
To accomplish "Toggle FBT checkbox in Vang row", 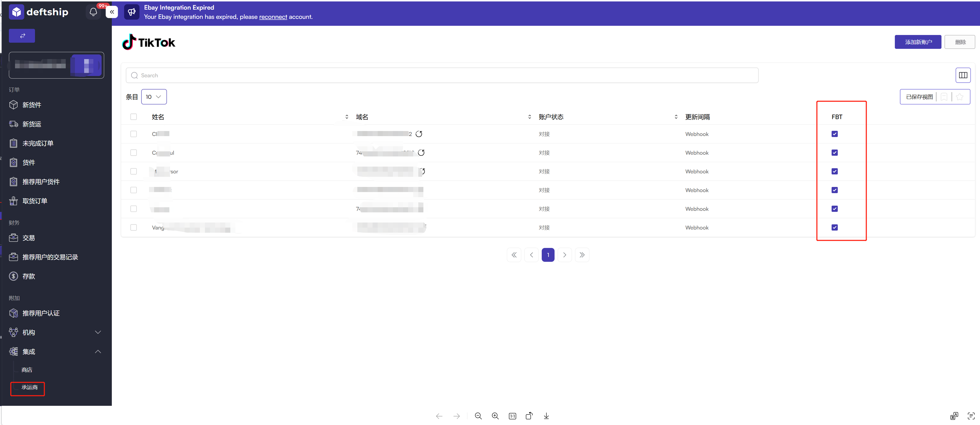I will pos(835,228).
